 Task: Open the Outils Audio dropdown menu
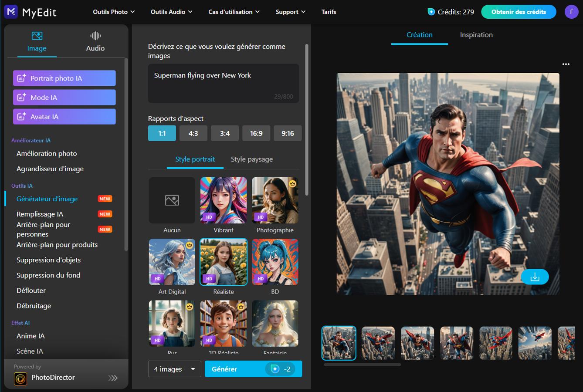pos(171,12)
